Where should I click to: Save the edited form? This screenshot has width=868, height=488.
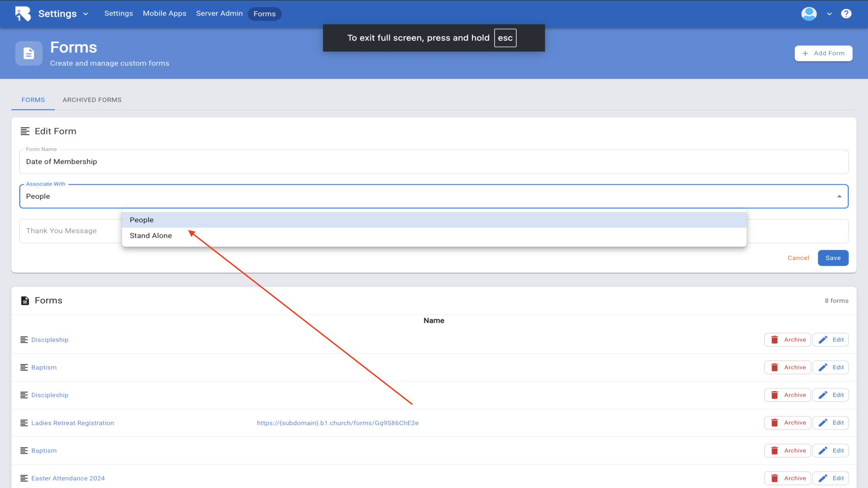833,258
